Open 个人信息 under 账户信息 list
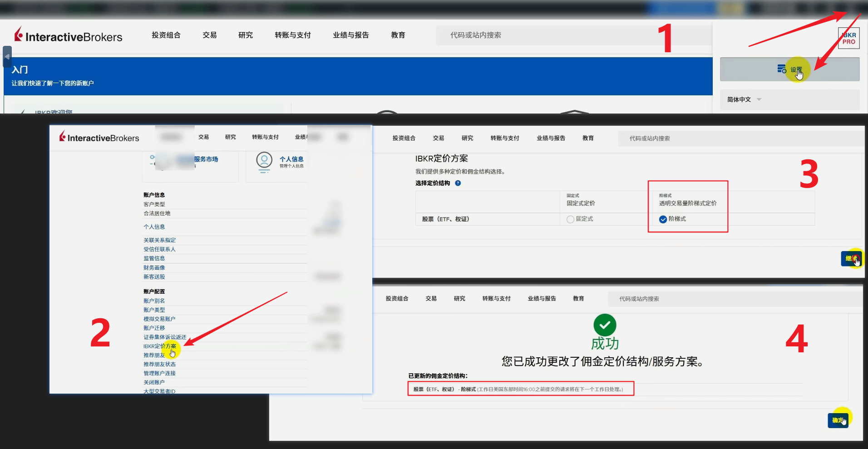Viewport: 868px width, 449px height. tap(154, 227)
